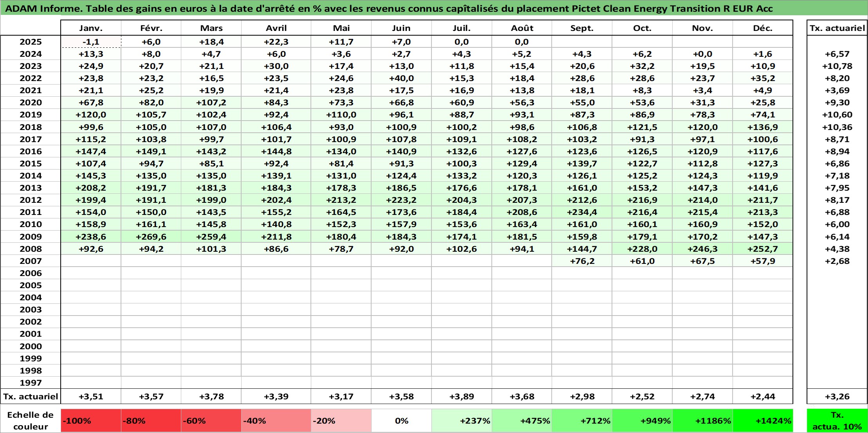Select the '+3,89' July actuarial rate cell
This screenshot has width=868, height=433.
pyautogui.click(x=462, y=396)
